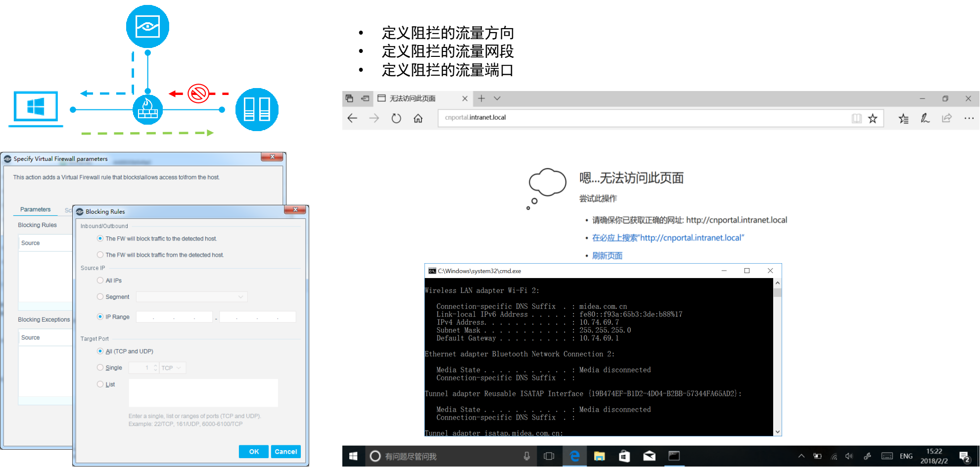
Task: Click the browser Refresh icon
Action: 396,118
